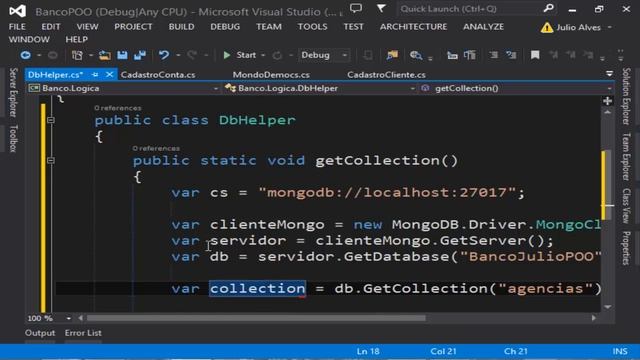
Task: Click inside the Quick Launch search field
Action: (x=469, y=8)
